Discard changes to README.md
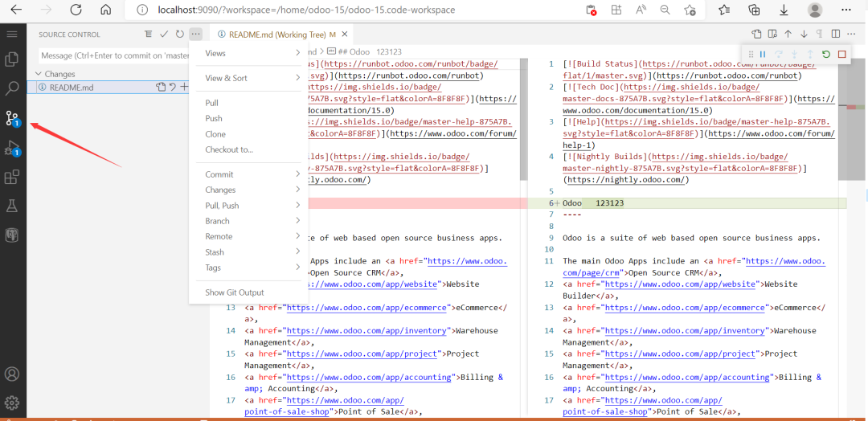Viewport: 868px width, 421px height. [173, 87]
